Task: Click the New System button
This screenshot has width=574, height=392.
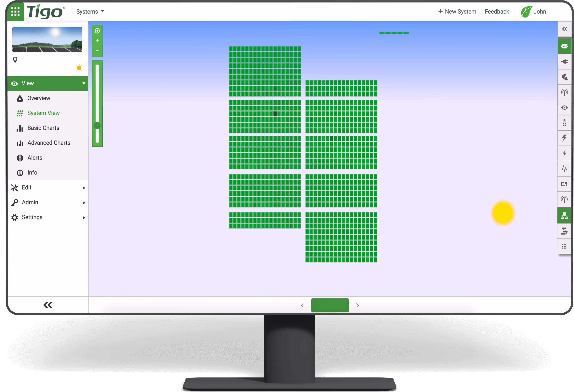Action: click(x=457, y=12)
